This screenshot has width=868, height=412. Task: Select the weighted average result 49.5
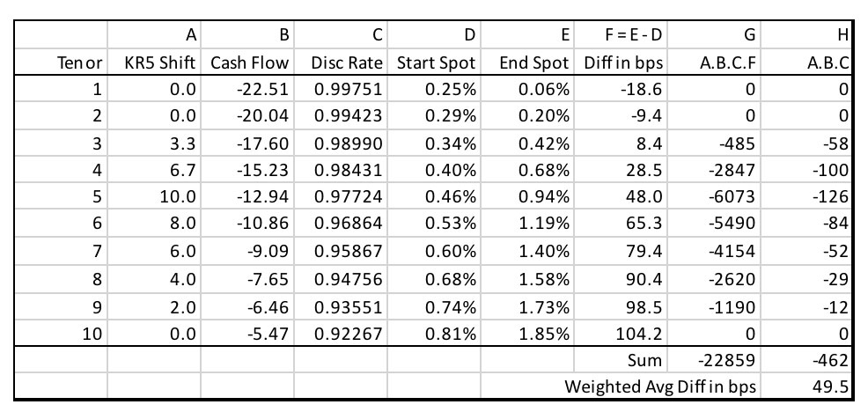click(x=831, y=385)
